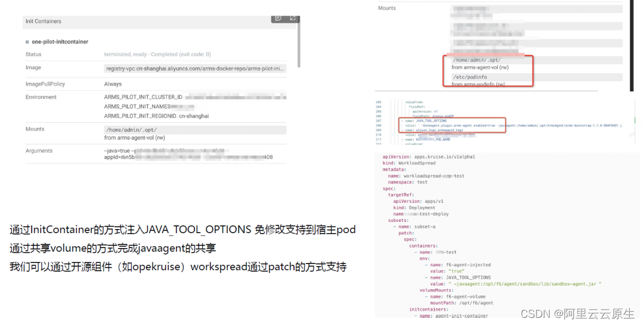The height and width of the screenshot is (325, 644).
Task: Select 'apiVersion: apps.kruise.io/v1alpha1' YAML line
Action: (429, 157)
